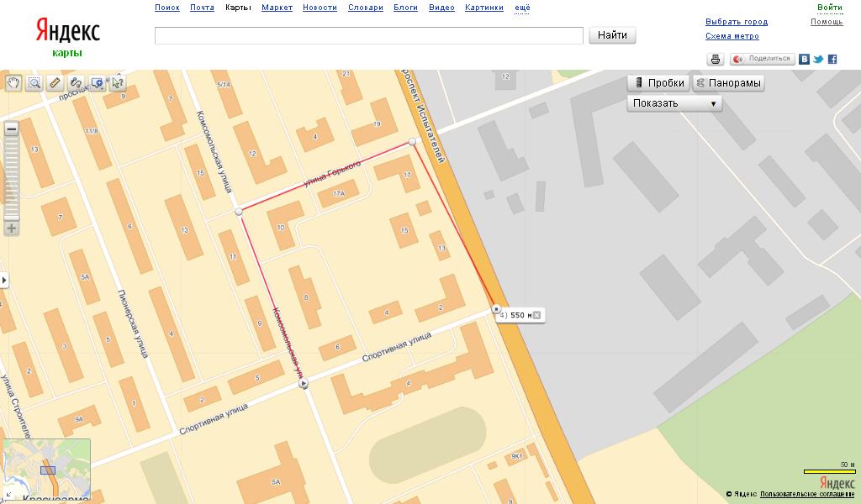Open the Словари dictionaries link

pyautogui.click(x=365, y=8)
